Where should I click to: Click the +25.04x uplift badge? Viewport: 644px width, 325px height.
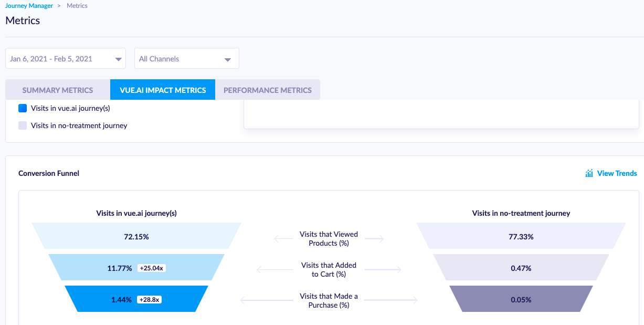pyautogui.click(x=152, y=268)
